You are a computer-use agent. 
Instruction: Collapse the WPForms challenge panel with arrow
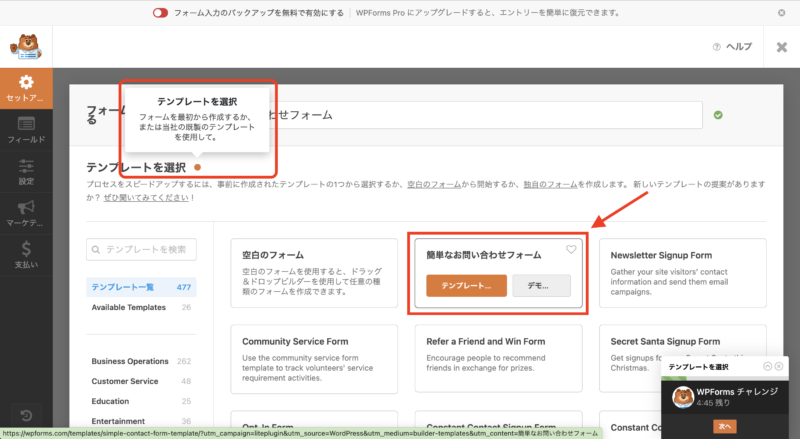pyautogui.click(x=767, y=367)
